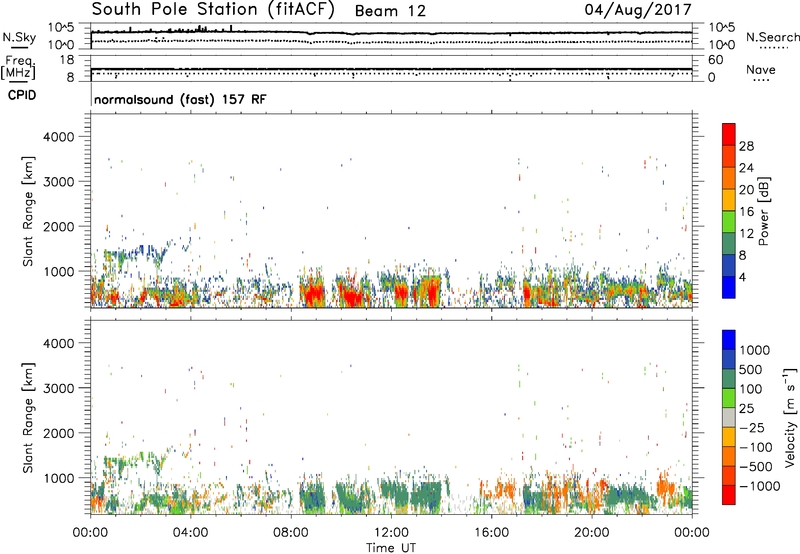Click the blue bottom of the power colorbar

pos(729,287)
